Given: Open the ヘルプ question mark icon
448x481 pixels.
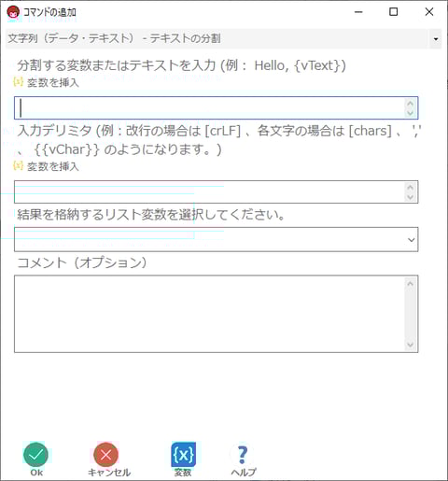Looking at the screenshot, I should point(243,455).
